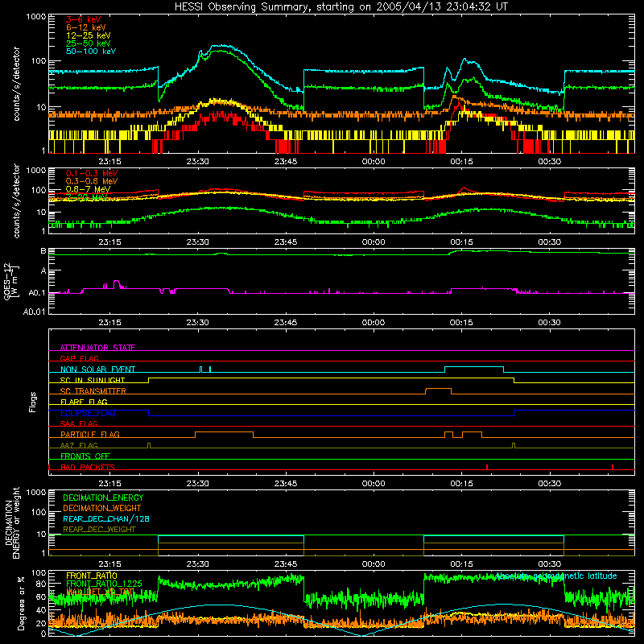Click the HESSI Observing Summary title text

tap(341, 6)
